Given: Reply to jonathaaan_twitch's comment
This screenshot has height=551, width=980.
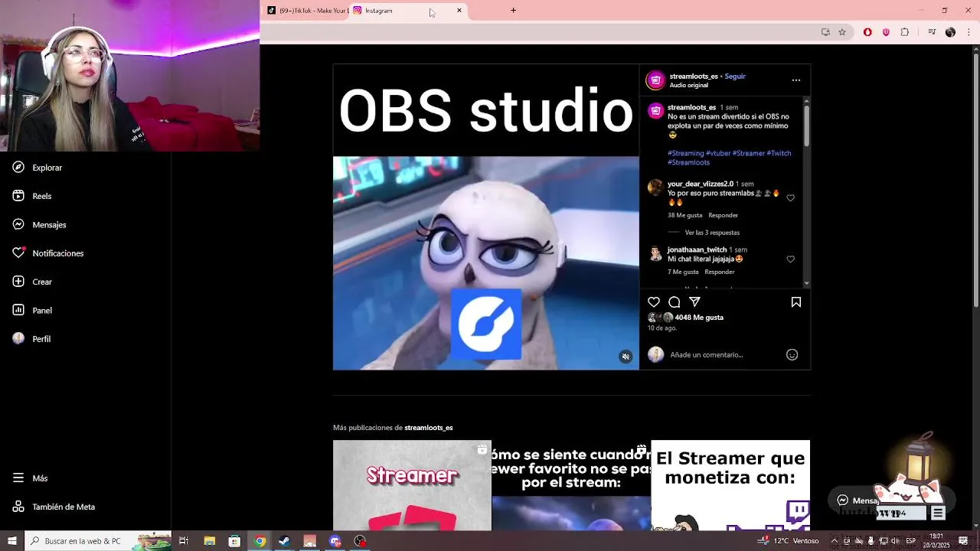Looking at the screenshot, I should coord(720,272).
